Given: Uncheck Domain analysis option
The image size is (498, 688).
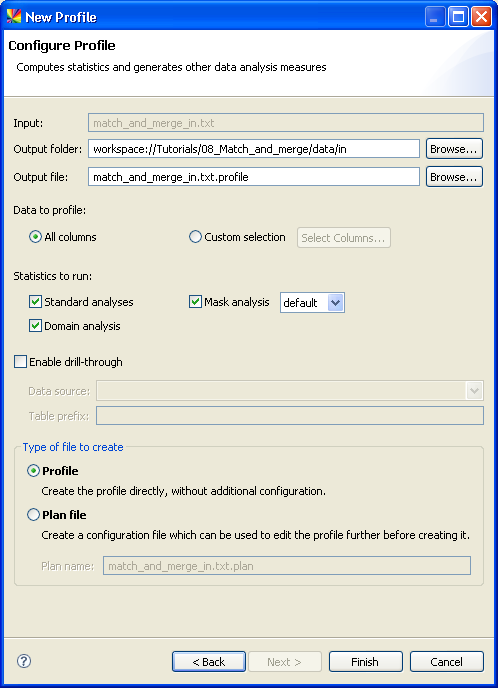Looking at the screenshot, I should pyautogui.click(x=35, y=326).
